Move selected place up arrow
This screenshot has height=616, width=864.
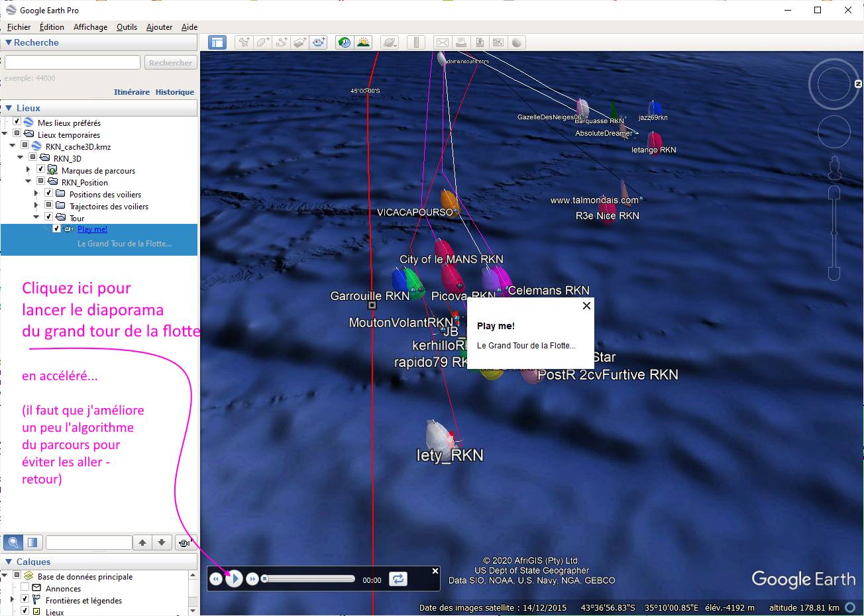142,542
